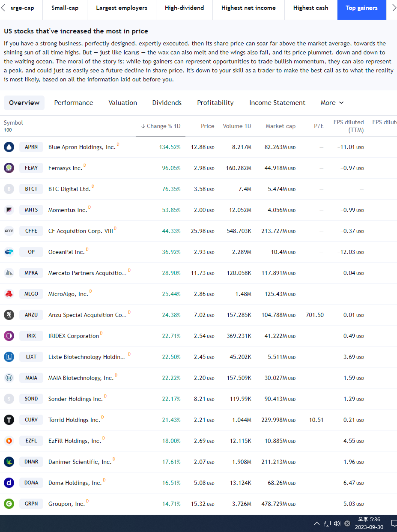Open the volume speaker icon in taskbar
Screen dimensions: 397x532
point(337,523)
